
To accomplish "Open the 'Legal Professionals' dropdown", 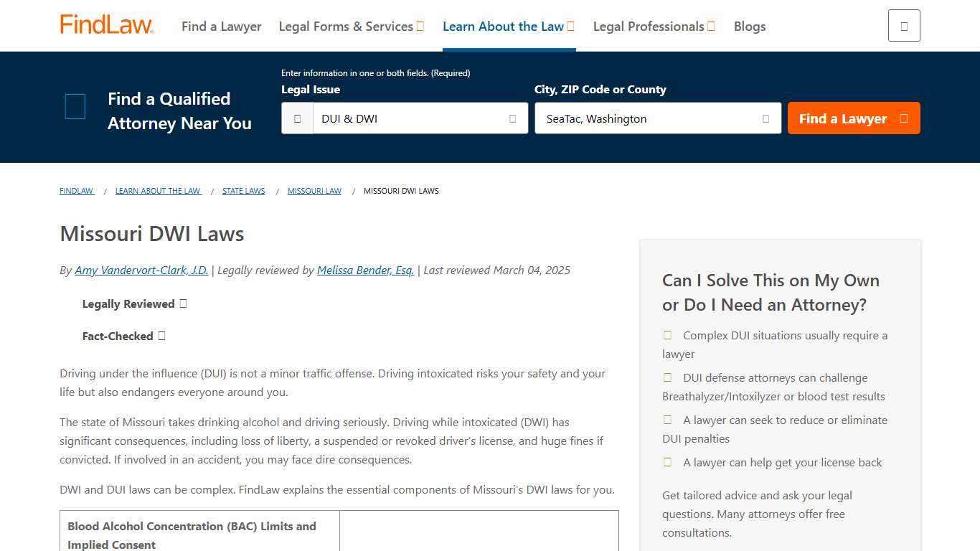I will coord(711,26).
